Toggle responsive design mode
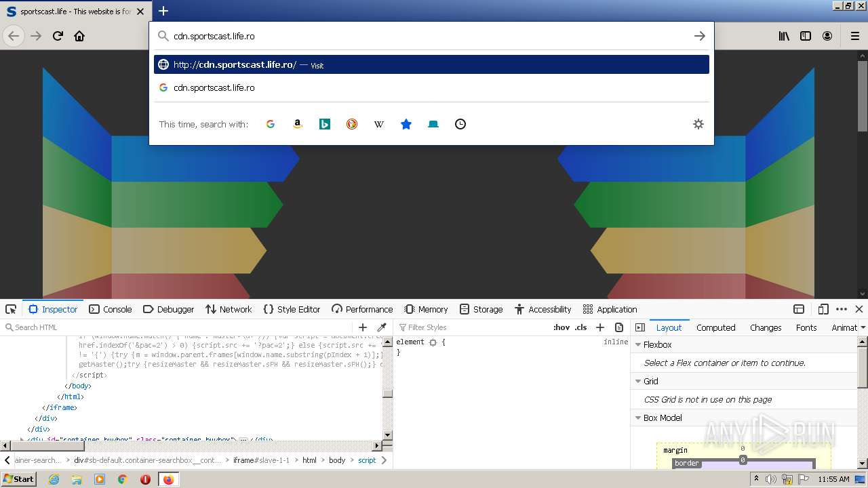 823,309
